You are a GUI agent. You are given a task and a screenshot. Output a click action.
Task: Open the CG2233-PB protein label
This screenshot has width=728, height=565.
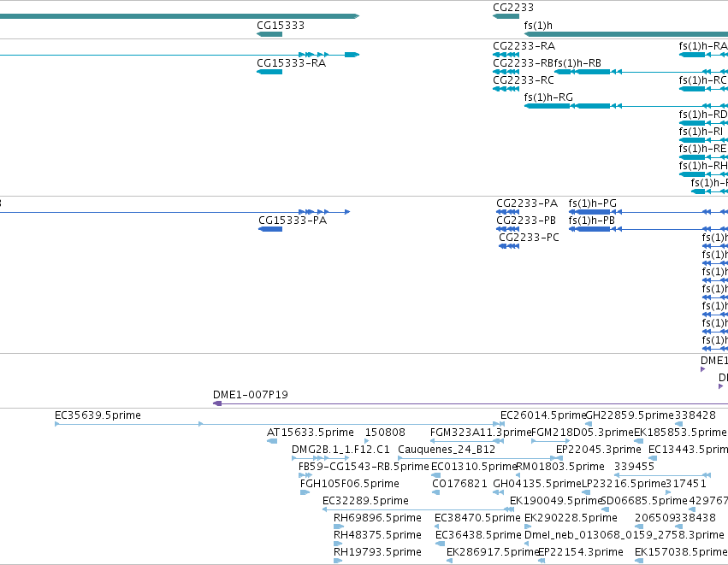click(x=526, y=221)
